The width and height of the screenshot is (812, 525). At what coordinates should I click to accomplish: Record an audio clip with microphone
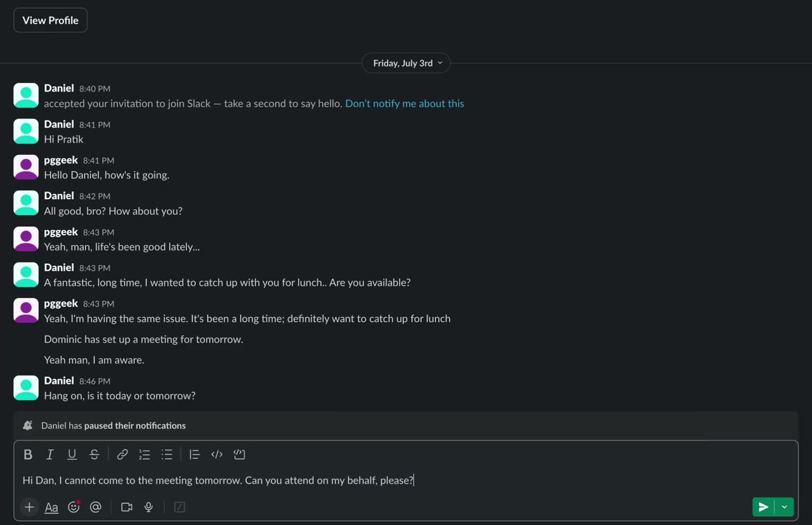coord(148,507)
